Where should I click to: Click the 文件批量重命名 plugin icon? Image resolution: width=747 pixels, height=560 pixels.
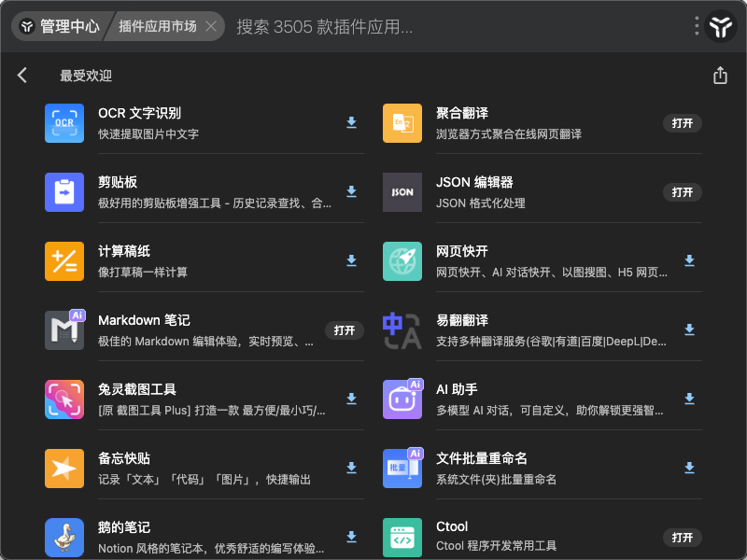pos(402,469)
